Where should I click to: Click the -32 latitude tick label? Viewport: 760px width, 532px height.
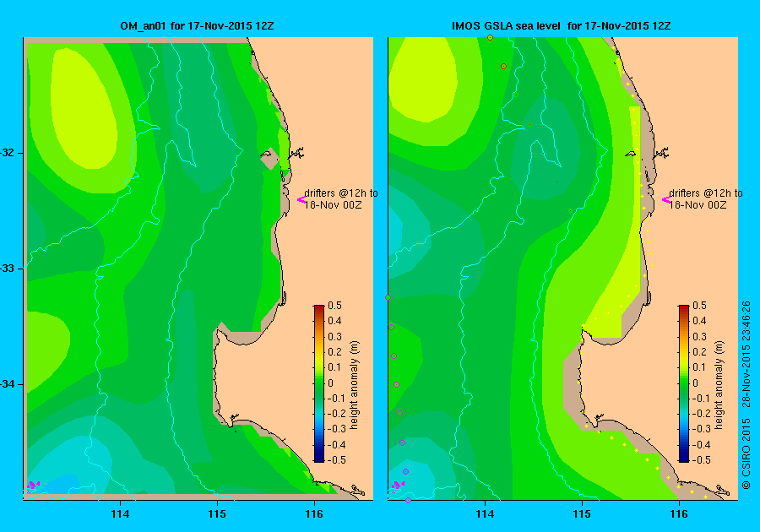(8, 153)
